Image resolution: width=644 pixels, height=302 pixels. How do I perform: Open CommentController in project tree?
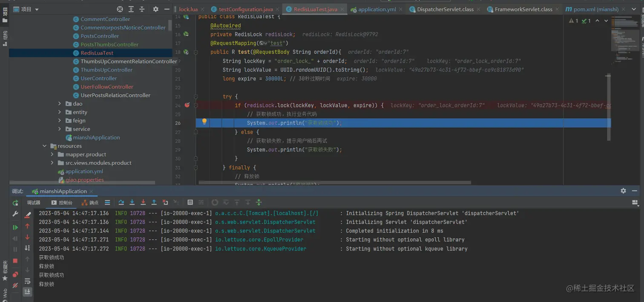click(x=105, y=19)
